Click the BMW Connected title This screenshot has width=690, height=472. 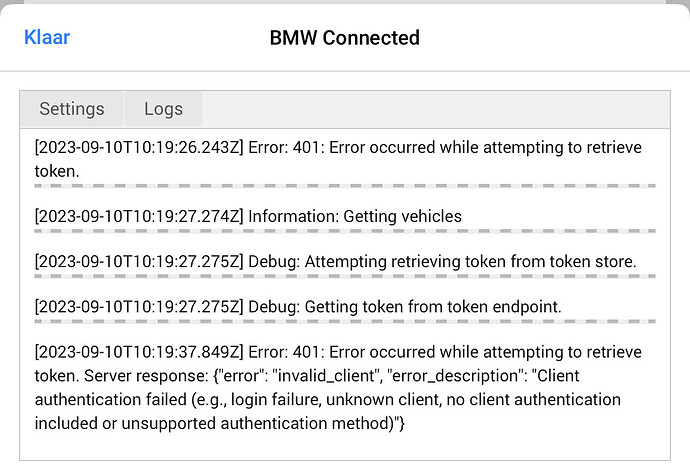344,38
